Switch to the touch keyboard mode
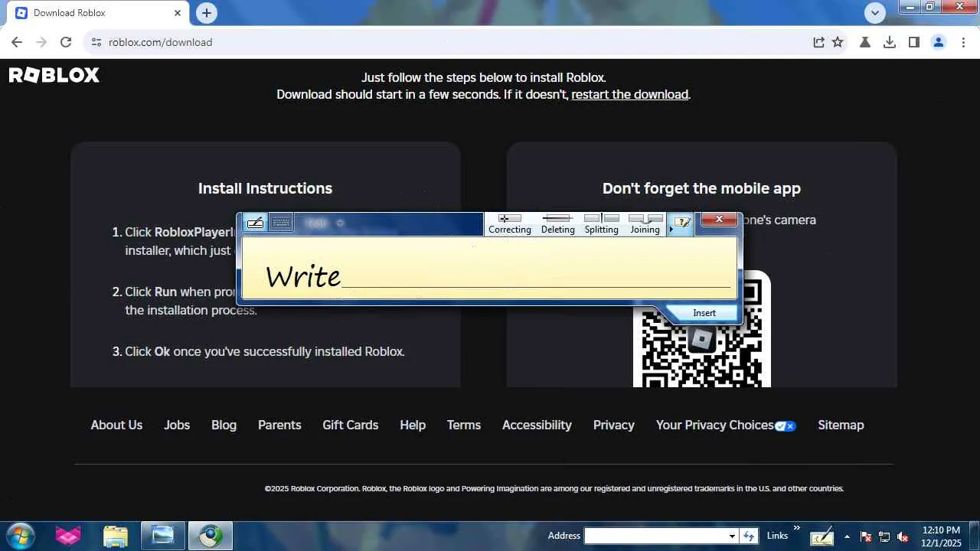 [x=281, y=223]
